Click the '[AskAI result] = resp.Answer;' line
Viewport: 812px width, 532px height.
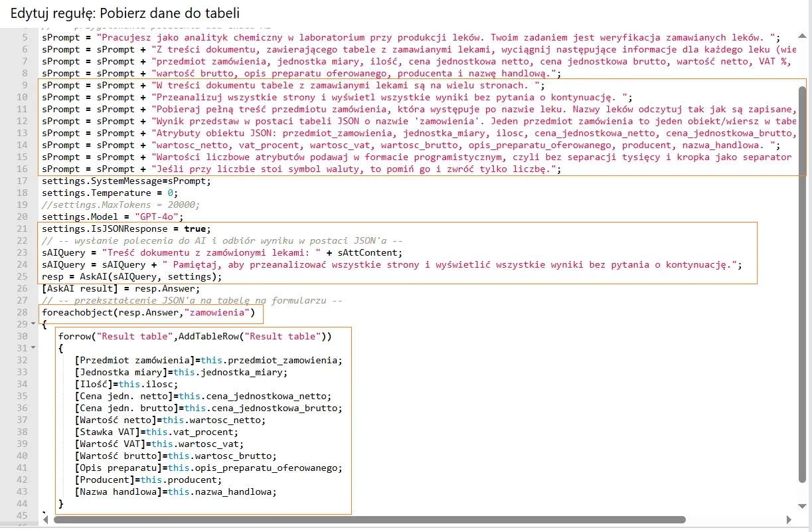120,288
